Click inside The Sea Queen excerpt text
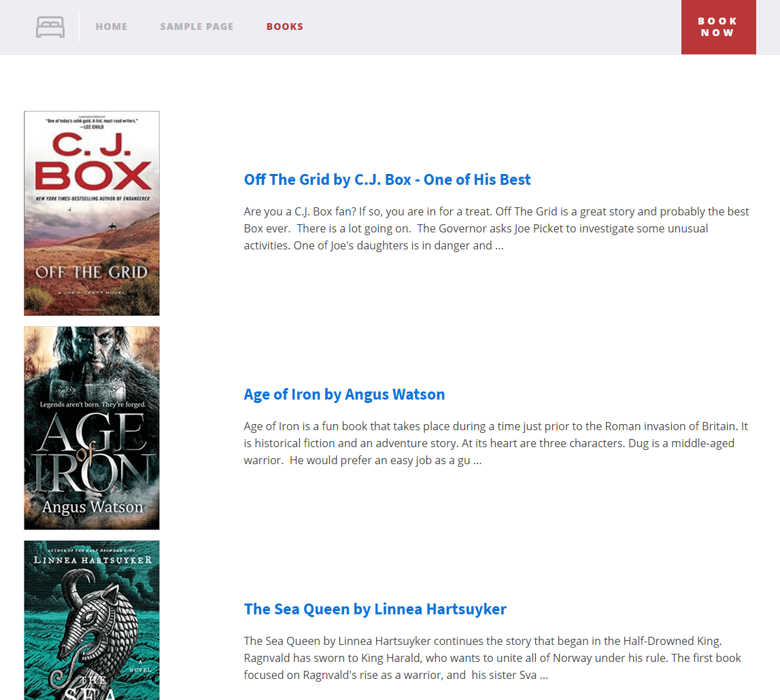This screenshot has height=700, width=780. [476, 657]
